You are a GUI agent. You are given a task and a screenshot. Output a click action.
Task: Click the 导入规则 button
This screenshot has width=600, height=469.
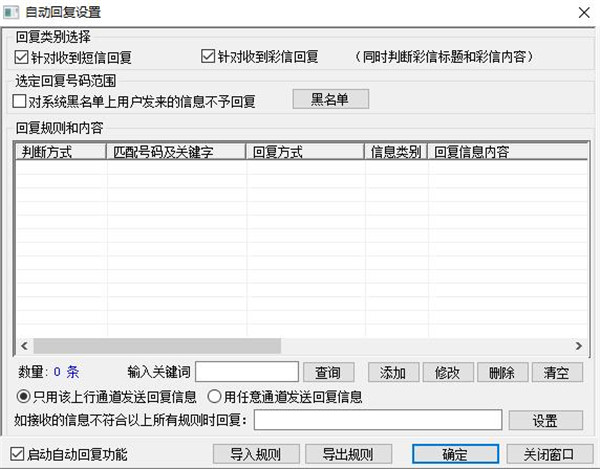[x=257, y=454]
